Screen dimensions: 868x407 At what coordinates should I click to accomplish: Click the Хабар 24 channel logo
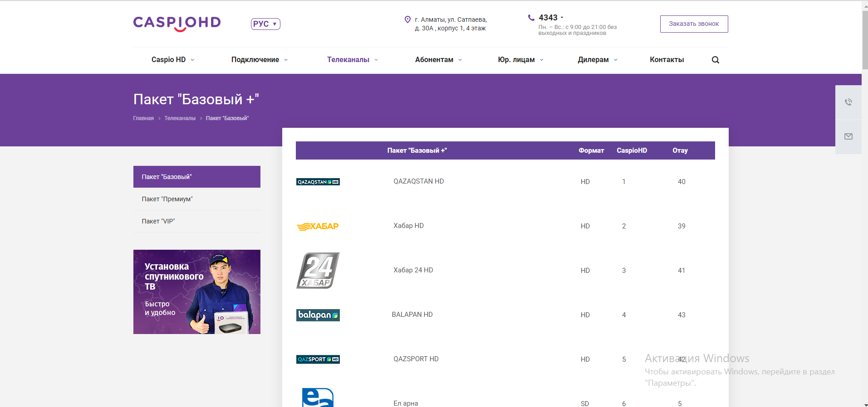point(318,271)
